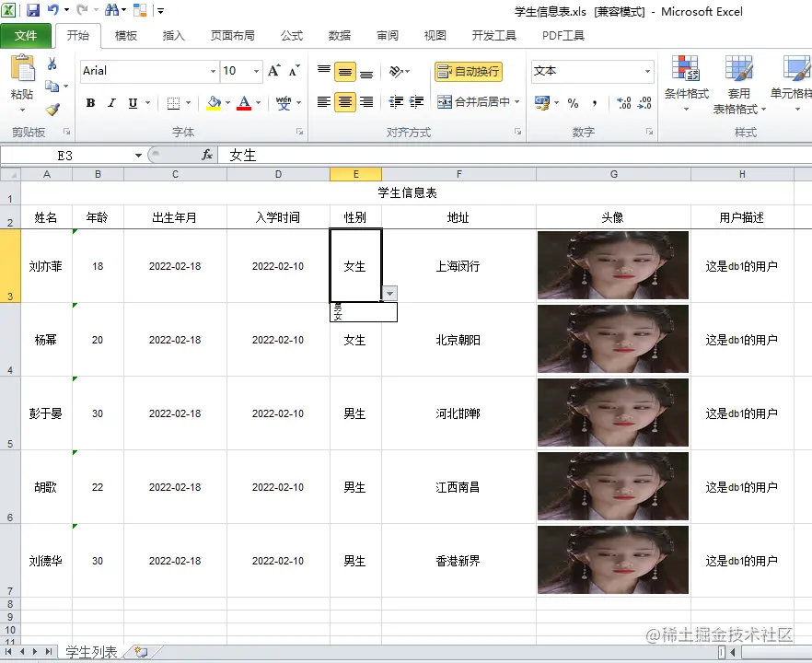Click the Undo arrow icon
Screen dimensions: 812x663
tap(53, 10)
